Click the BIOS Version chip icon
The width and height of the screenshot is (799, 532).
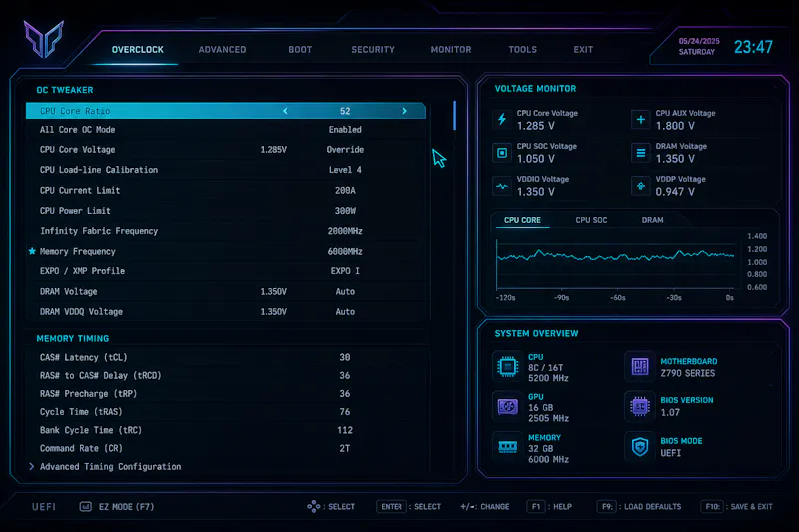click(640, 407)
